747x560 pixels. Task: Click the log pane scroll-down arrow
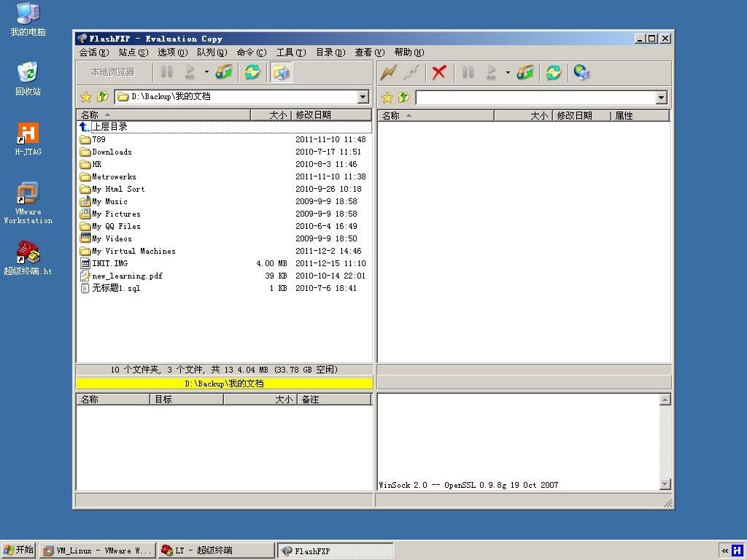[x=665, y=484]
